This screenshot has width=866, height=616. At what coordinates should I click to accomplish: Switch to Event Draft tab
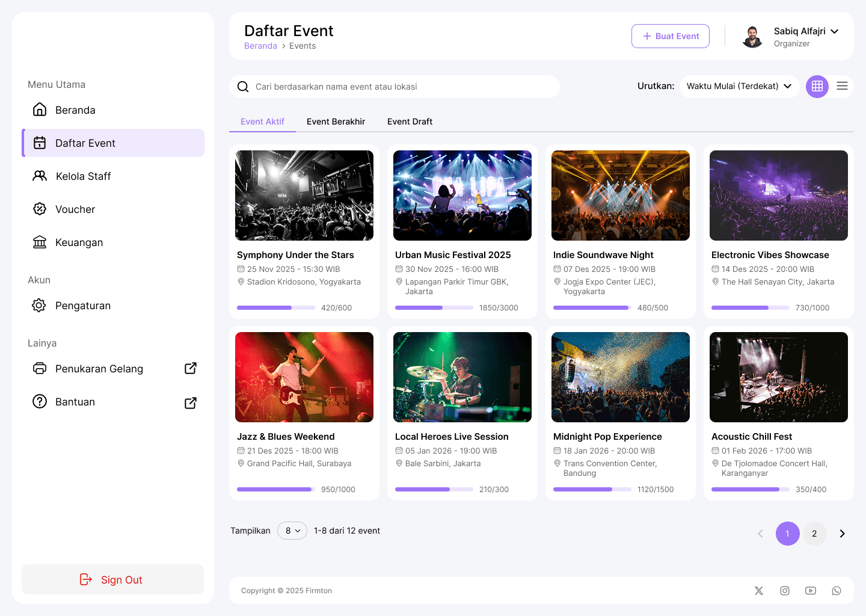410,122
